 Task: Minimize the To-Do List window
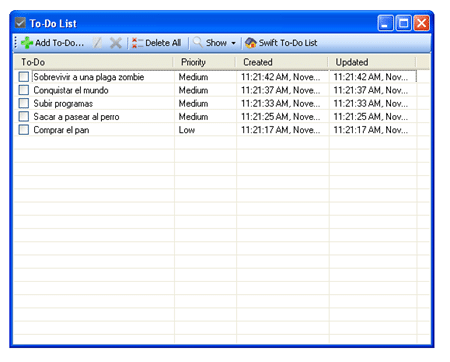[386, 23]
